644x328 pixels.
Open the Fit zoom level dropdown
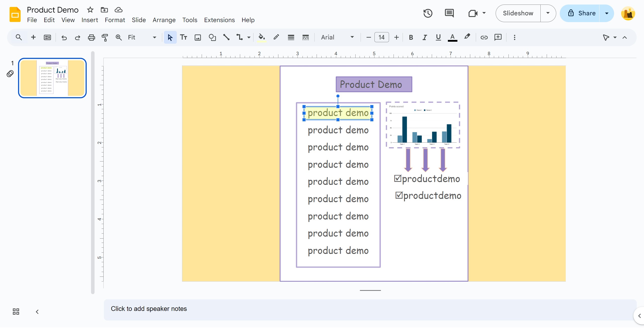click(x=142, y=37)
